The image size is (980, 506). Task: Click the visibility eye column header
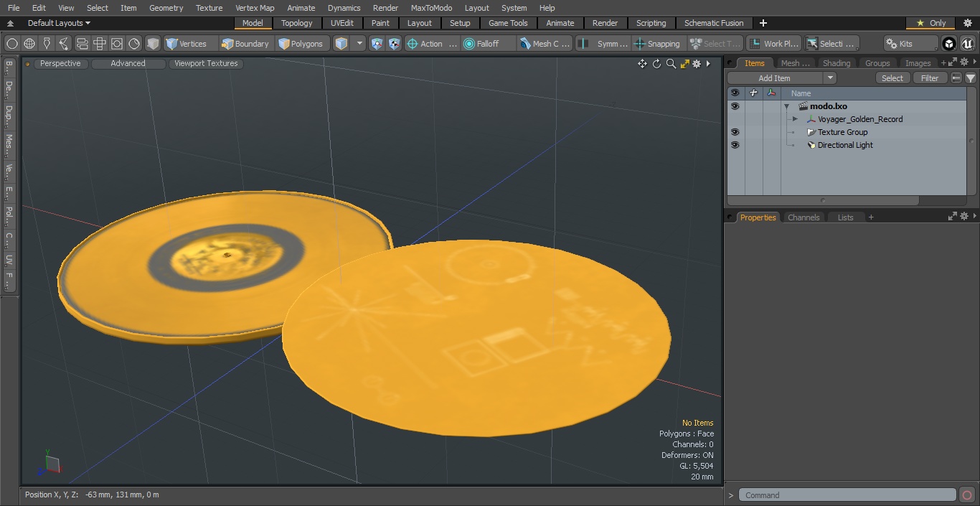point(735,93)
